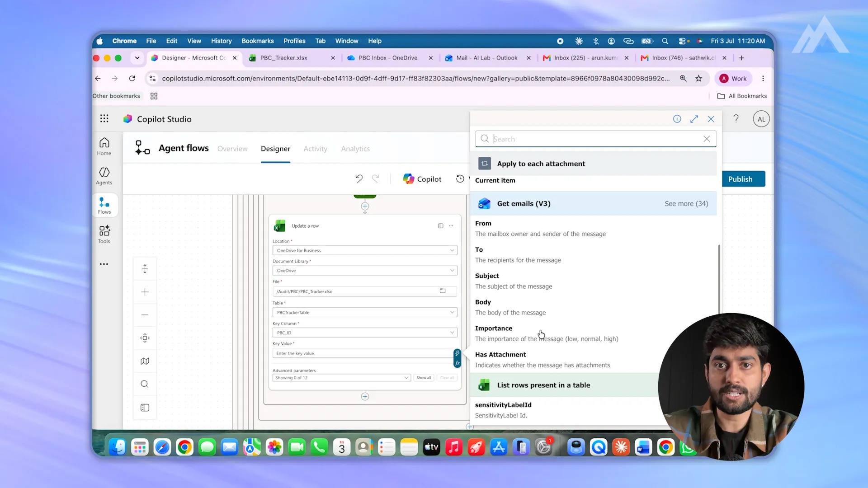Open the Table dropdown showing PBCTrackerTable
This screenshot has height=488, width=868.
(x=365, y=312)
